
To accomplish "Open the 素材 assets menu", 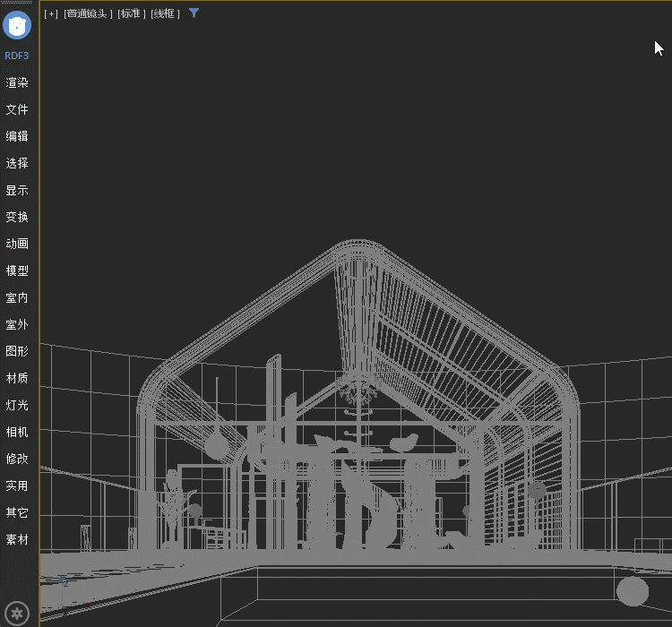I will (17, 539).
